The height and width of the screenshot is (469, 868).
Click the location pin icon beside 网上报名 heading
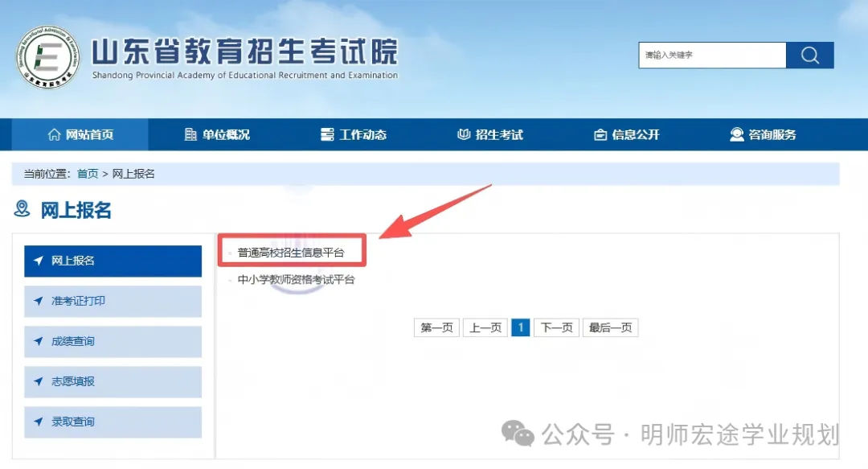tap(23, 209)
